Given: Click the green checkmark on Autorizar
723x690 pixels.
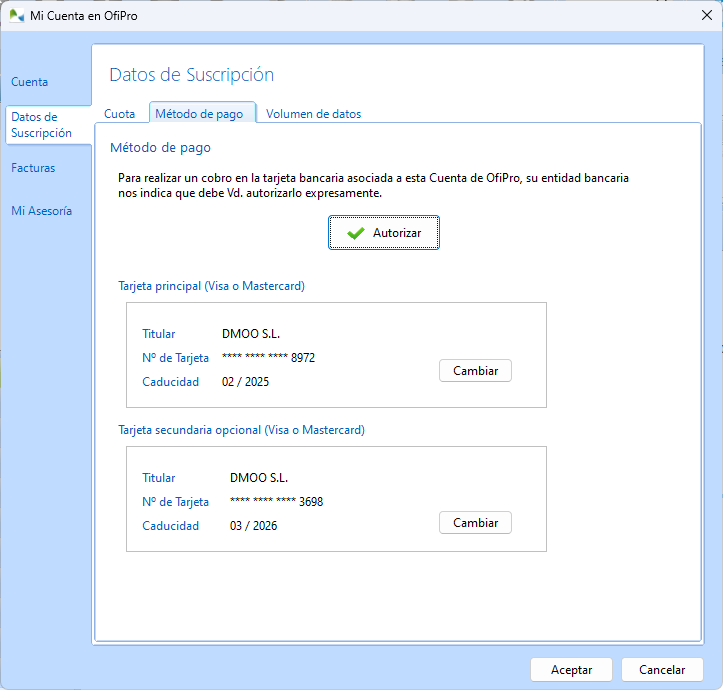Looking at the screenshot, I should click(355, 233).
